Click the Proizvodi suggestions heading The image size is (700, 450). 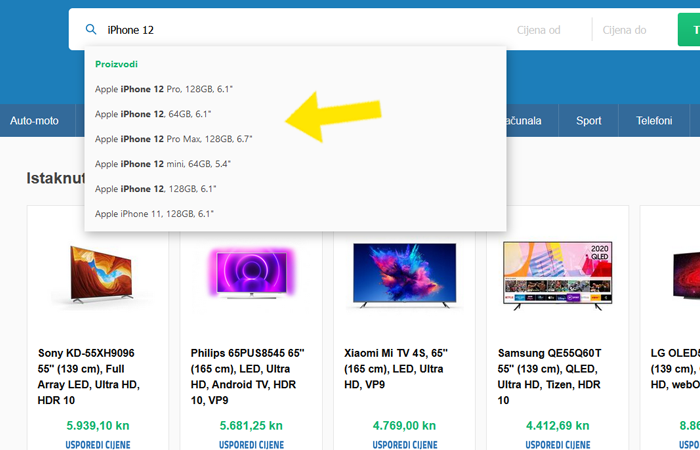[x=116, y=64]
